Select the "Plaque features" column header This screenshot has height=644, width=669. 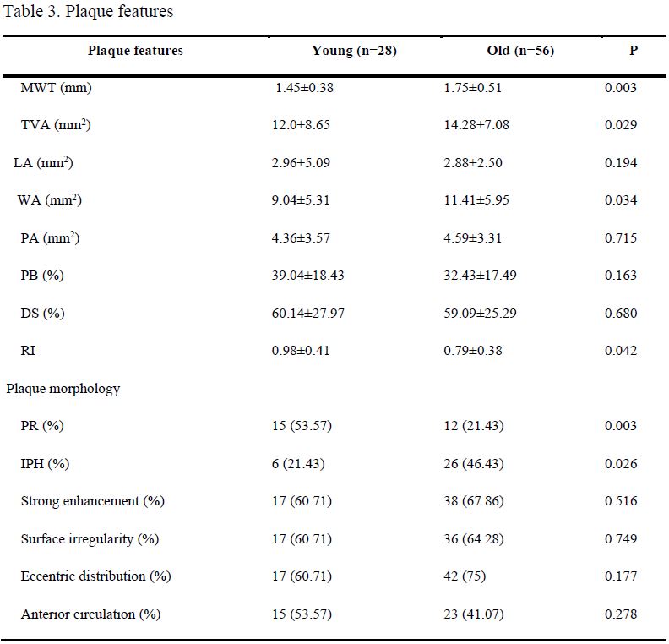click(x=135, y=51)
